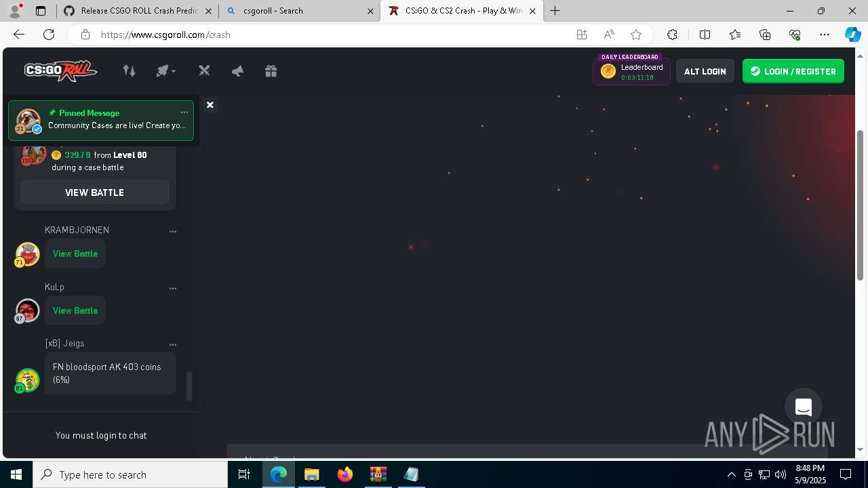Open [xB] Jeigs message options menu
Viewport: 868px width, 488px height.
[x=173, y=344]
